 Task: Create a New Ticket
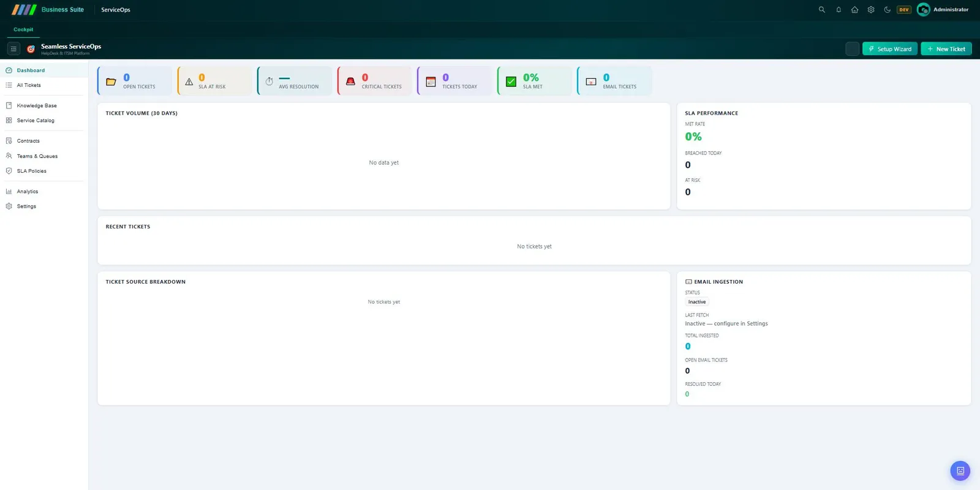click(946, 49)
